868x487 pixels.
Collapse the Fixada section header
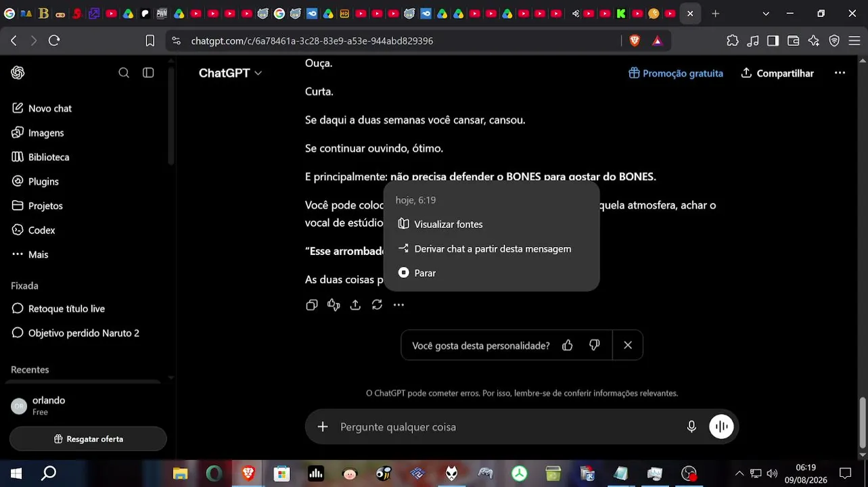point(24,285)
